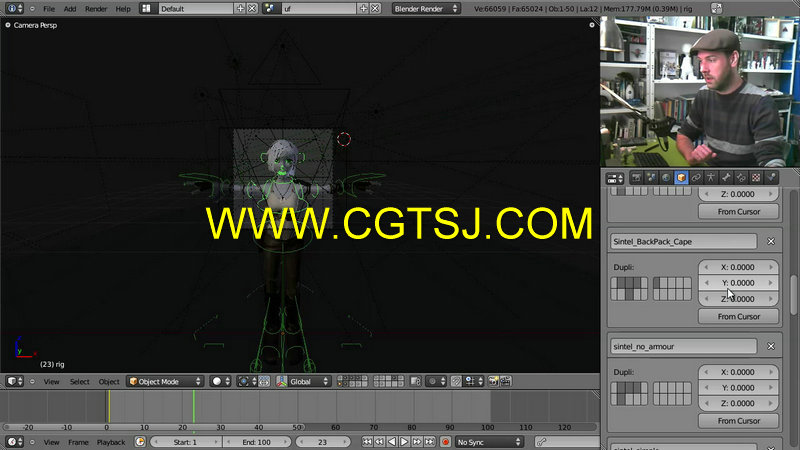This screenshot has width=800, height=450.
Task: Remove object from Sintel_BackPack_Cape group
Action: (771, 241)
